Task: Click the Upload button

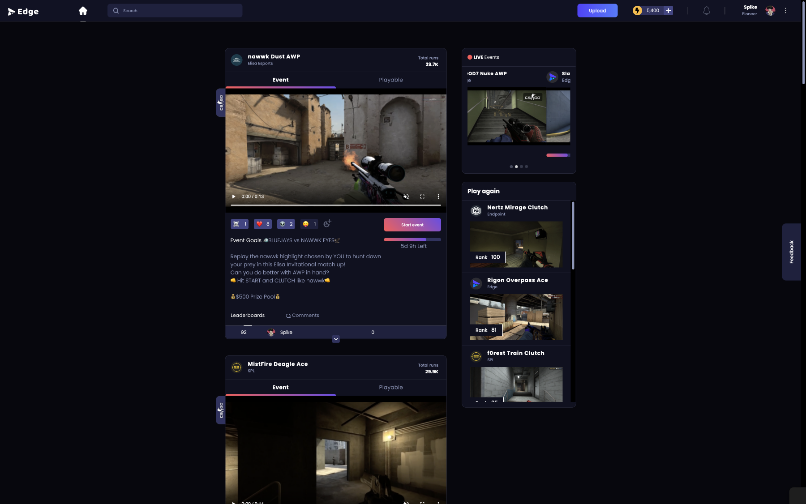Action: click(597, 11)
